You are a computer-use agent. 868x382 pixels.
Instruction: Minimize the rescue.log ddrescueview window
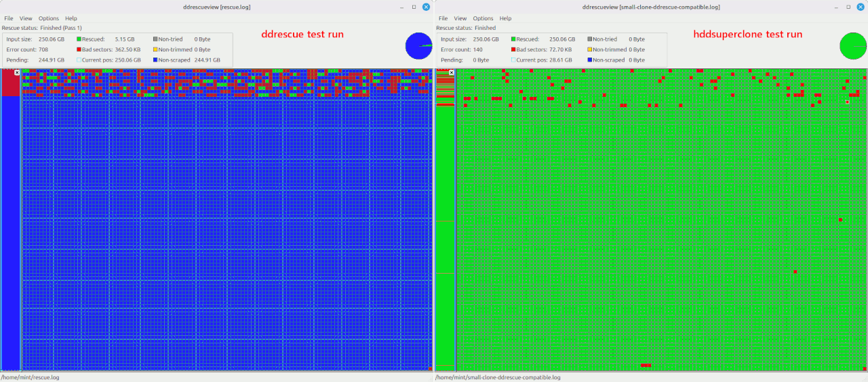pyautogui.click(x=401, y=7)
